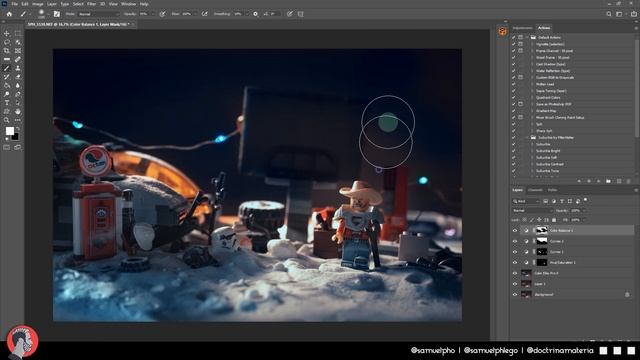Viewport: 640px width, 360px height.
Task: Open the search icon at top right
Action: coord(609,14)
